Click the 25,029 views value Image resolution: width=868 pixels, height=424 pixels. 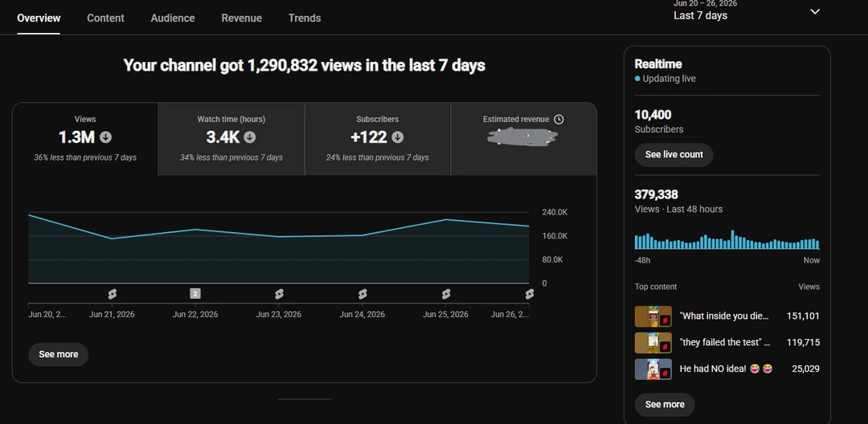point(805,369)
